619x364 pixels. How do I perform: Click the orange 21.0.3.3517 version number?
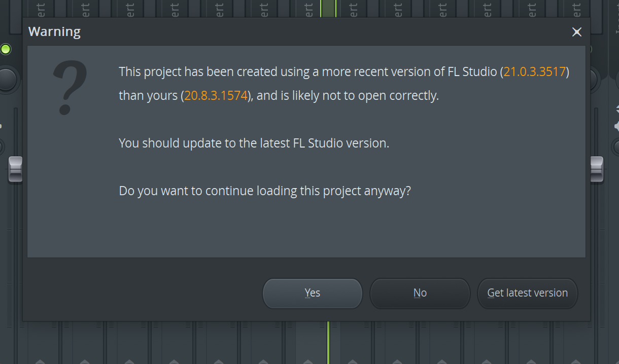pos(534,71)
